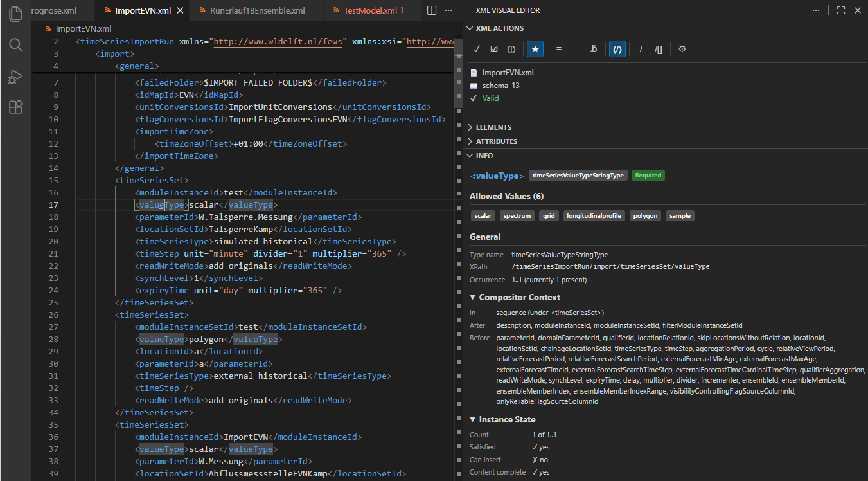Click the +01:00 timeZoneOffset value
The width and height of the screenshot is (868, 481).
249,143
